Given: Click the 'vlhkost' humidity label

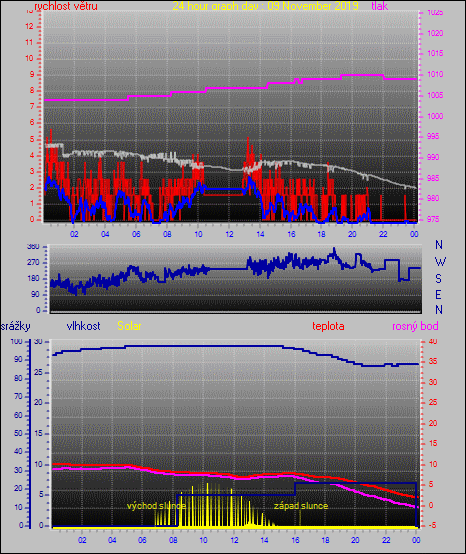Looking at the screenshot, I should [x=83, y=326].
